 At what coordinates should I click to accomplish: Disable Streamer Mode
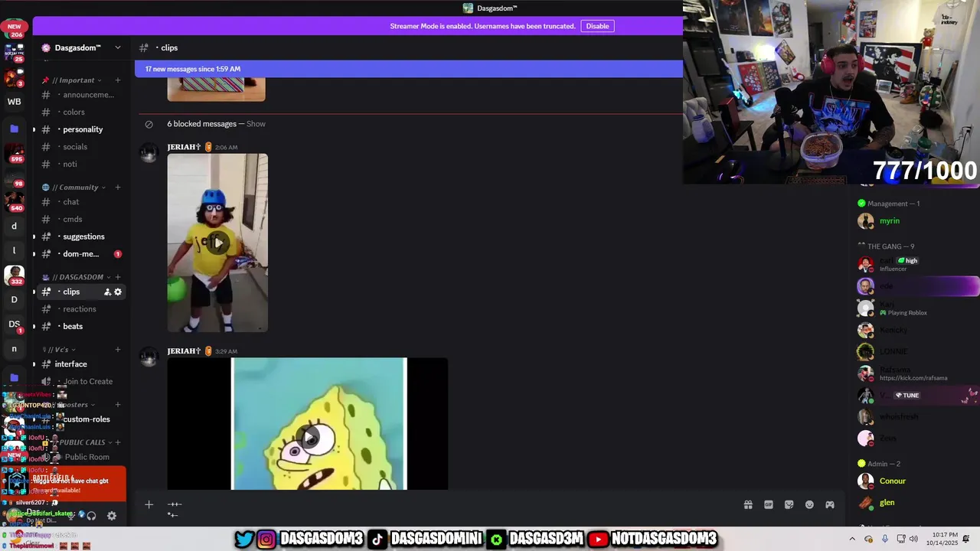(597, 26)
